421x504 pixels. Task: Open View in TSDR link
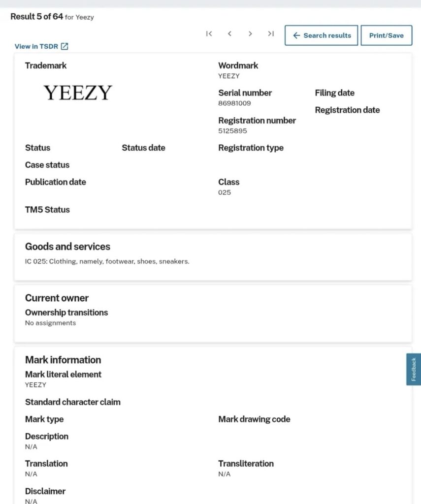point(41,46)
